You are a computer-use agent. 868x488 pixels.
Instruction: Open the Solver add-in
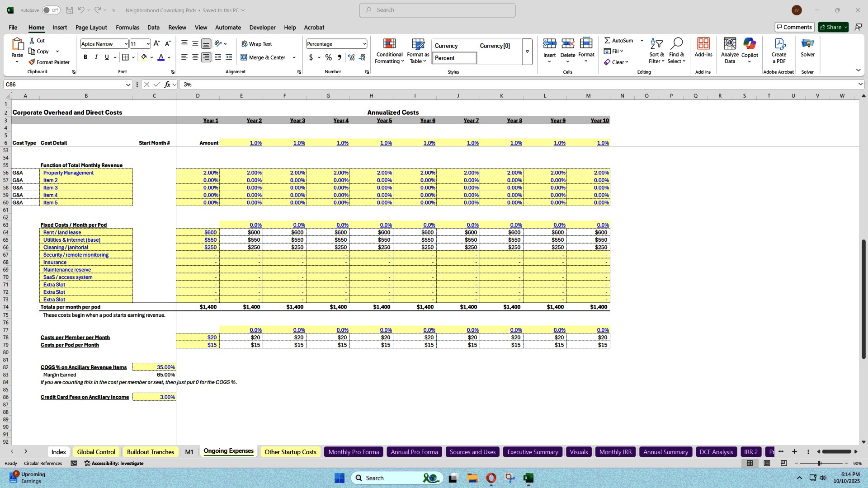click(x=807, y=48)
